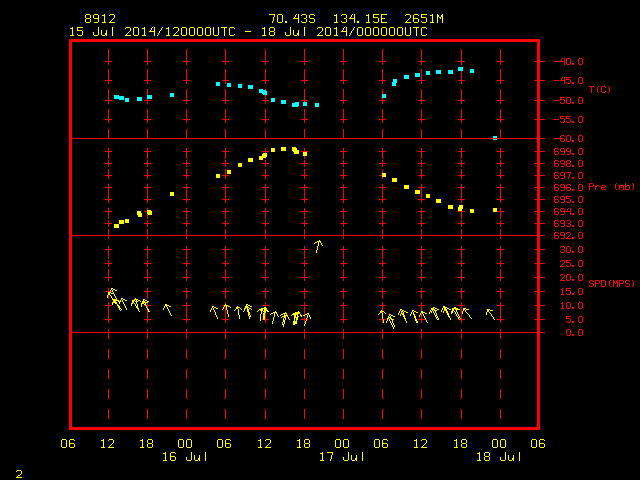Click the station ID 8912
The height and width of the screenshot is (480, 640).
point(100,19)
